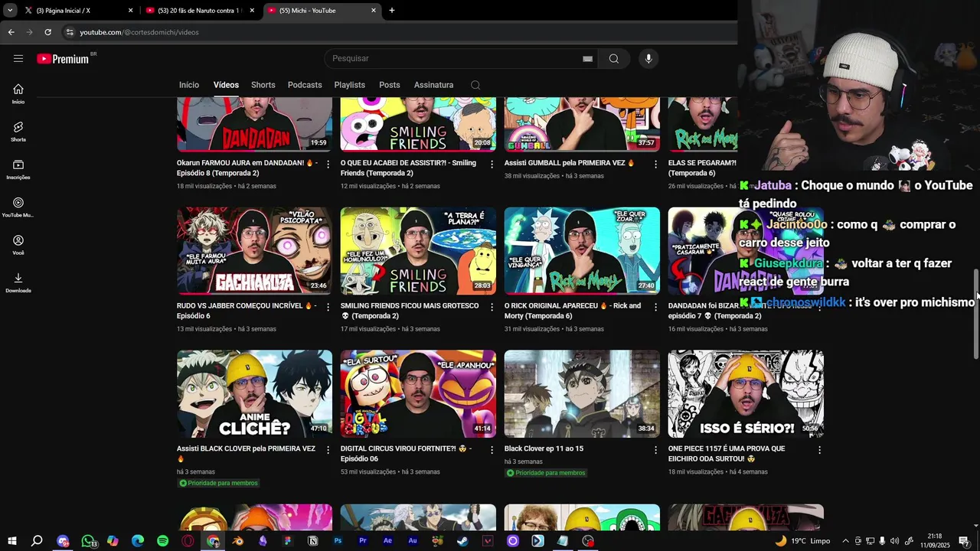The height and width of the screenshot is (551, 980).
Task: Open Spotify from the taskbar
Action: point(162,541)
